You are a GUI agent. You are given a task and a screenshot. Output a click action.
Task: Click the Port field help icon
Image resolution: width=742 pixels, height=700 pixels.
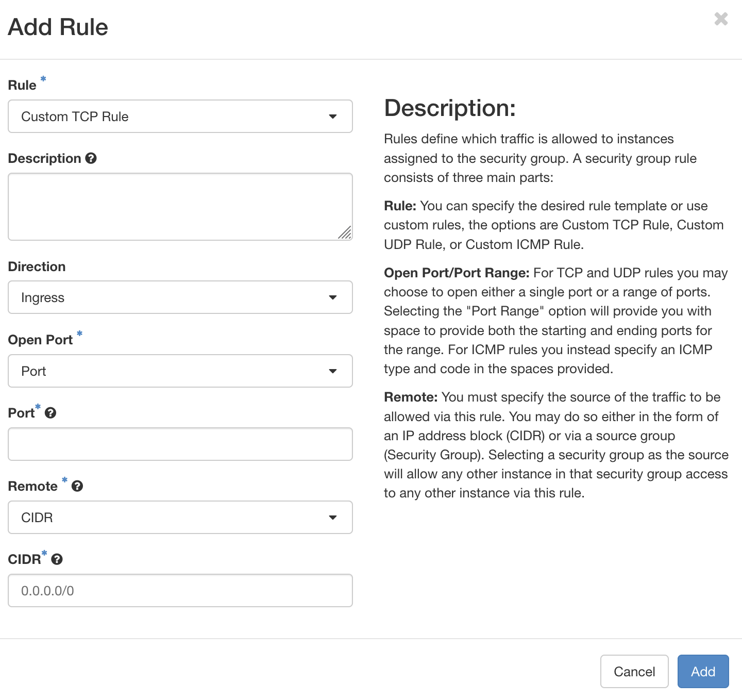(50, 412)
